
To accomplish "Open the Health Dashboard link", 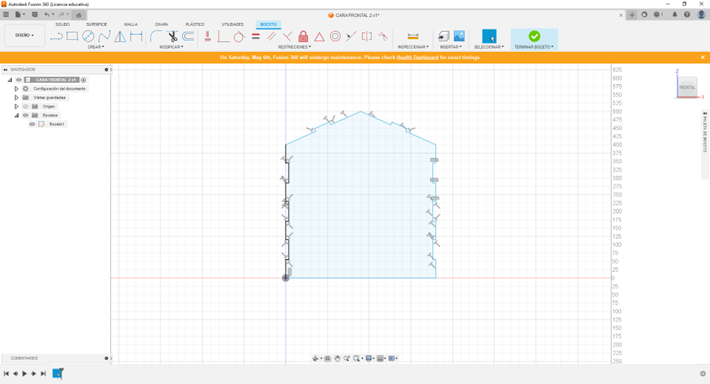I will (x=417, y=58).
